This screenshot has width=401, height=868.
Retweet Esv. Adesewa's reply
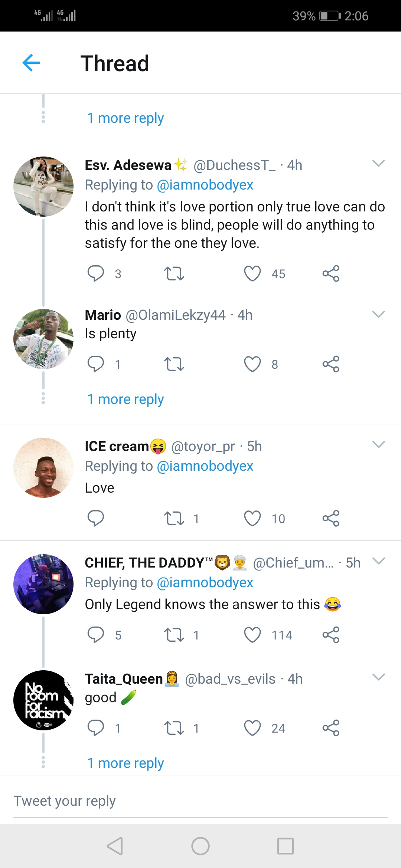[x=174, y=274]
